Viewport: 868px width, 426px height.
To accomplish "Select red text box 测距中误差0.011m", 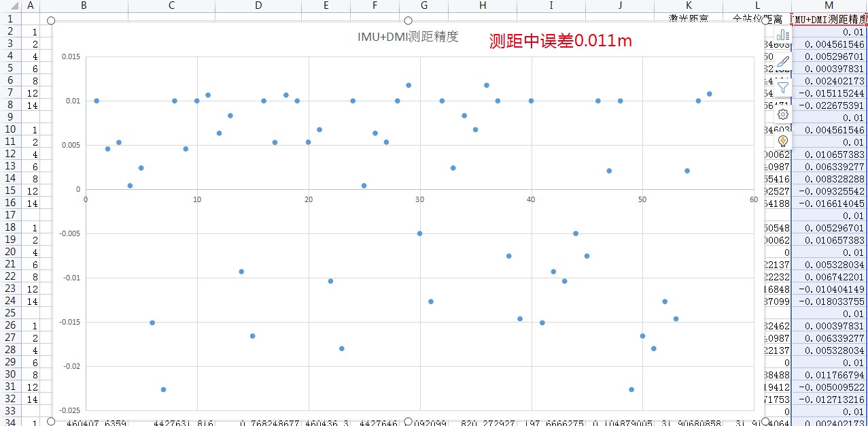I will pyautogui.click(x=560, y=41).
